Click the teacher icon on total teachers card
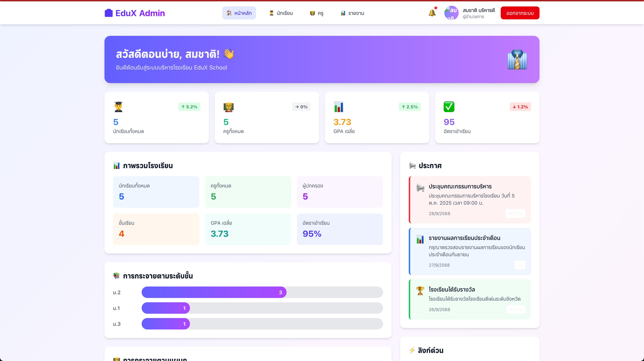This screenshot has width=644, height=361. (x=228, y=107)
